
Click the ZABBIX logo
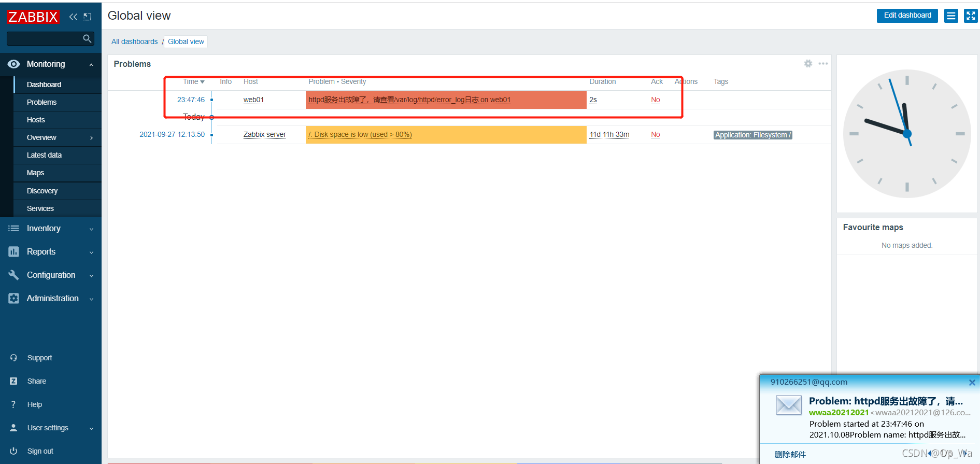click(x=33, y=17)
